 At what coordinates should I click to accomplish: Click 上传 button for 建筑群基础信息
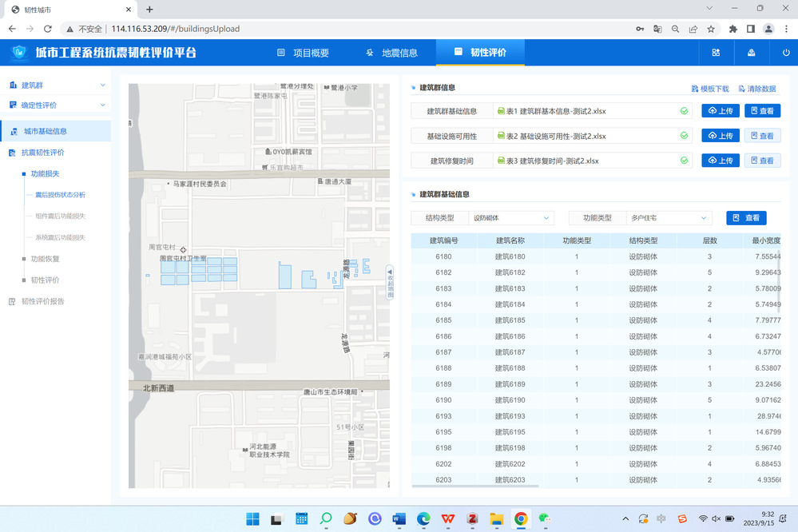[721, 111]
